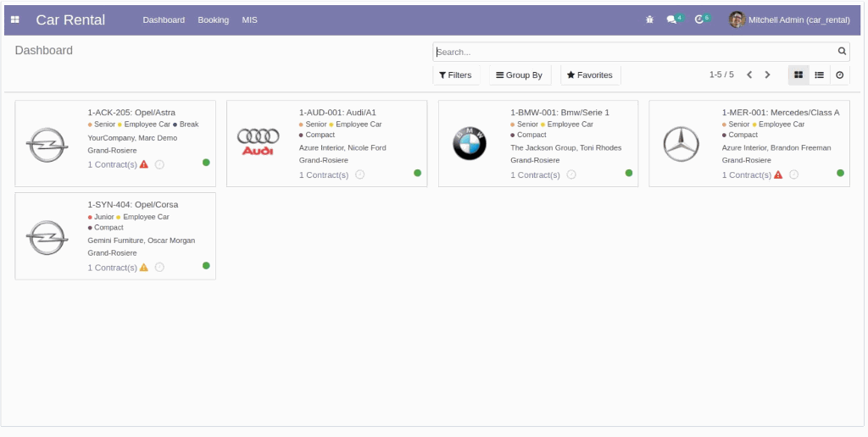Open activity clock on Opel/Astra card
The width and height of the screenshot is (868, 437).
click(x=159, y=164)
